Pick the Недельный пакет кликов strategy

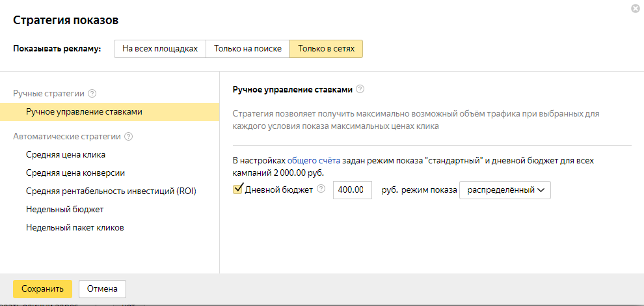coord(75,228)
